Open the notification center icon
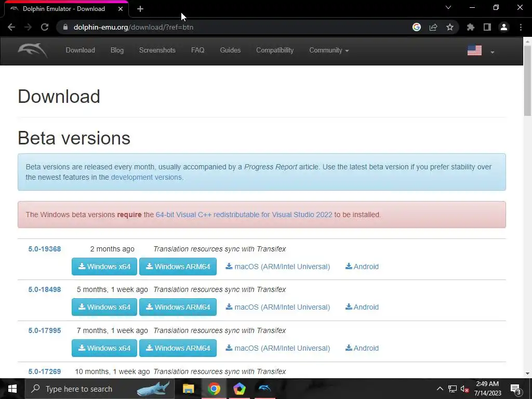Screen dimensions: 532x399 (516, 389)
